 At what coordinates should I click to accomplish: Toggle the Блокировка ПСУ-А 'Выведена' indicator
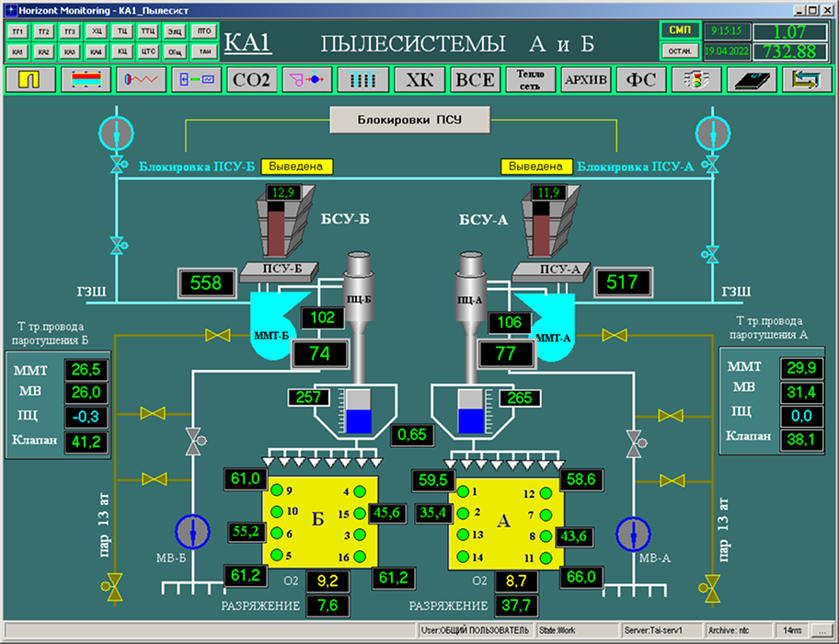tap(536, 167)
